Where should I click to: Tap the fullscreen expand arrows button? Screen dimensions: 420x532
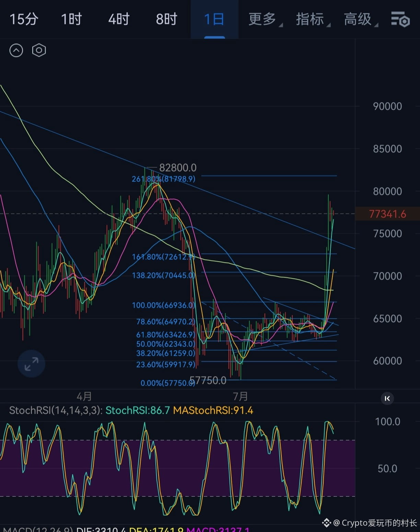31,364
